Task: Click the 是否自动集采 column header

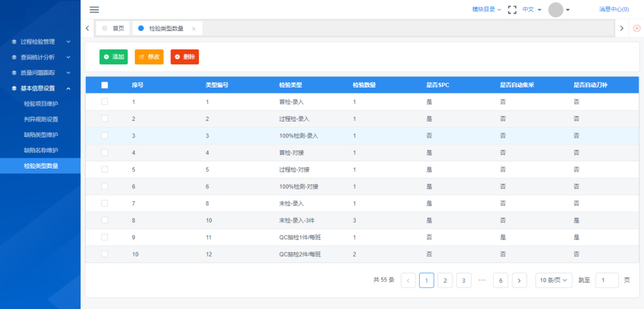Action: 516,85
